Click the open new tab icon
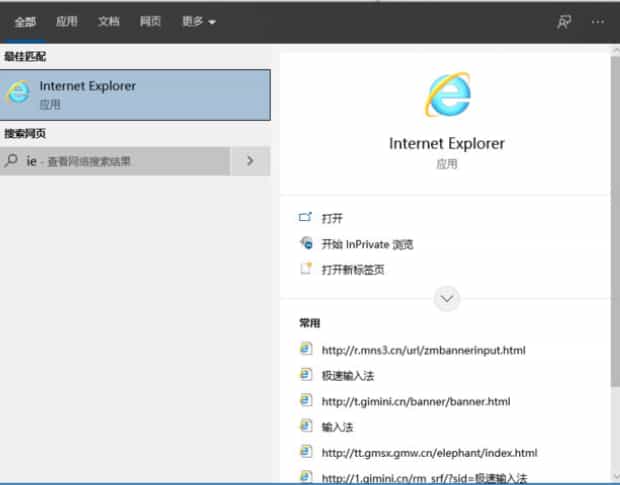 coord(306,269)
